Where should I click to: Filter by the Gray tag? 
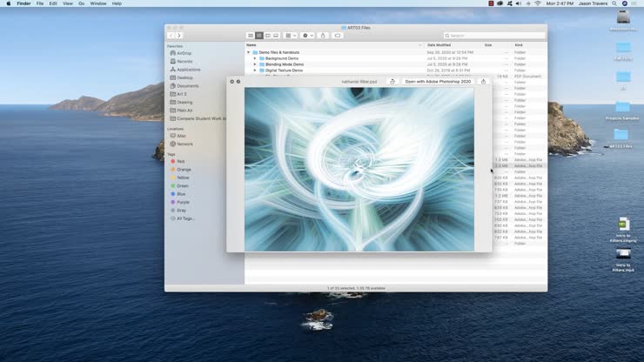(178, 211)
